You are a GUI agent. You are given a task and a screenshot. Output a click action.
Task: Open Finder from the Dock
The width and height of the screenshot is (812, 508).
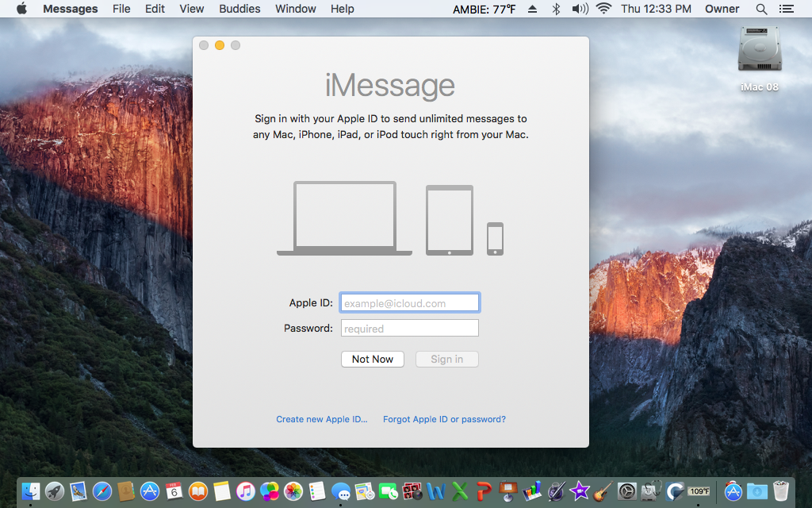(31, 491)
